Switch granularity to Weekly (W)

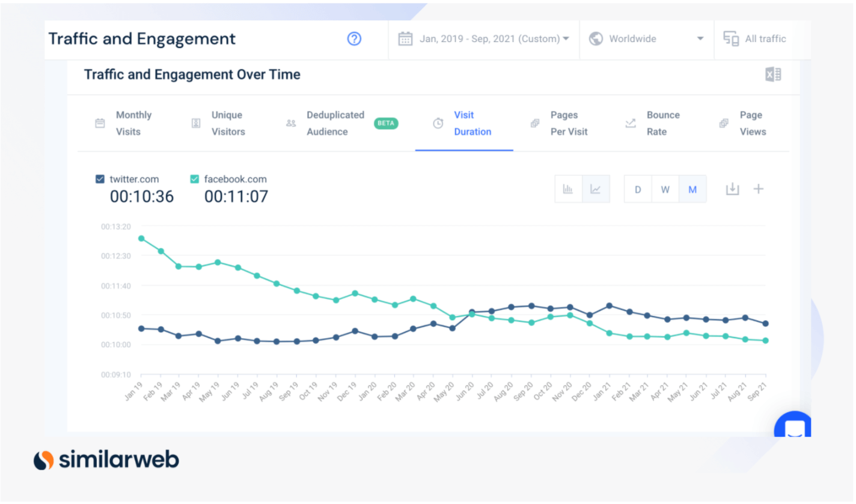[x=665, y=189]
